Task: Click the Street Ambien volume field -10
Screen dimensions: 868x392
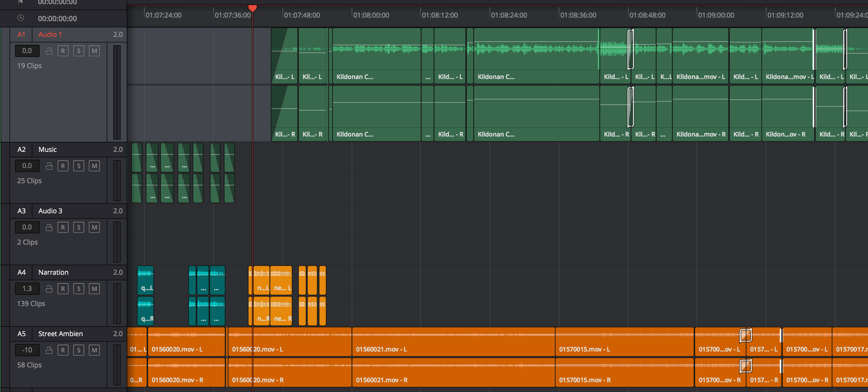Action: (x=27, y=350)
